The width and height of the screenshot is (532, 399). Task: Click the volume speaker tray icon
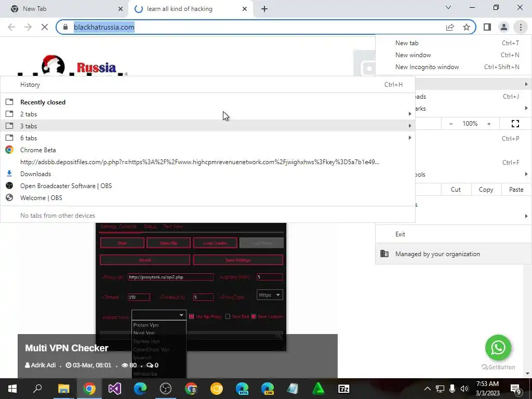point(464,389)
